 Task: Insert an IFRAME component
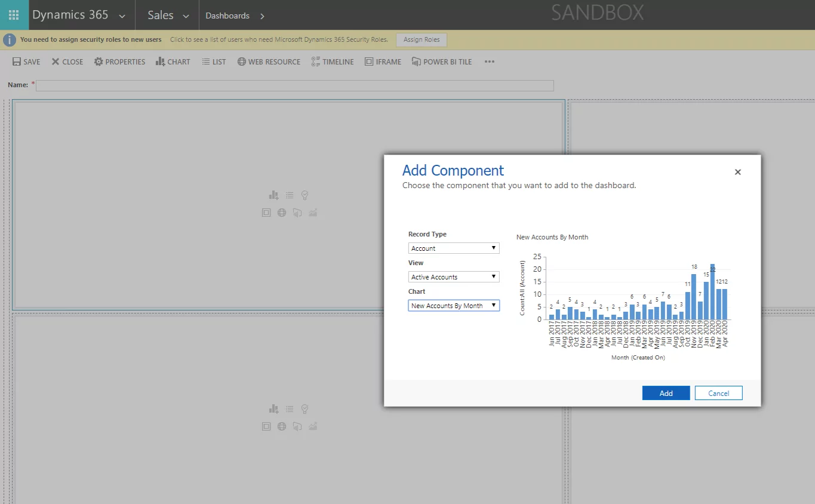tap(383, 62)
